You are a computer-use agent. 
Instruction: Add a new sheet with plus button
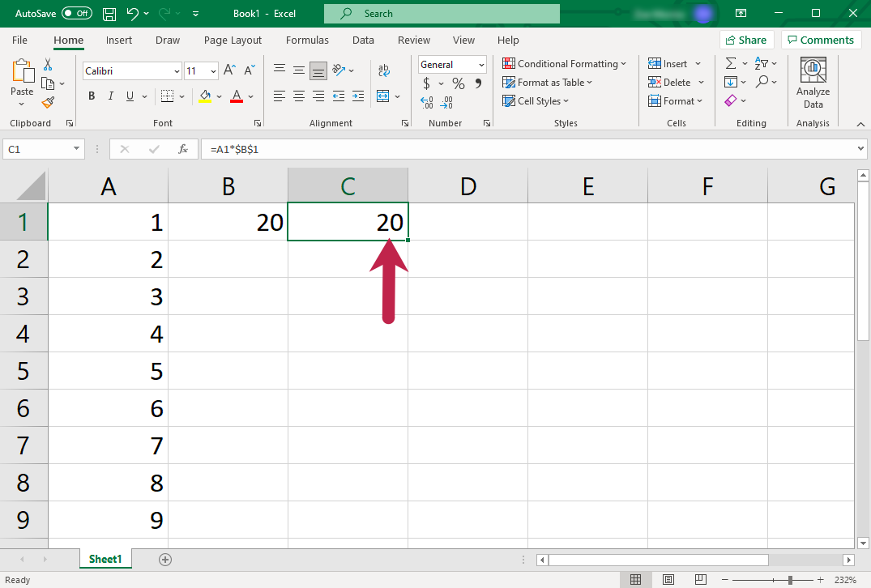click(165, 559)
